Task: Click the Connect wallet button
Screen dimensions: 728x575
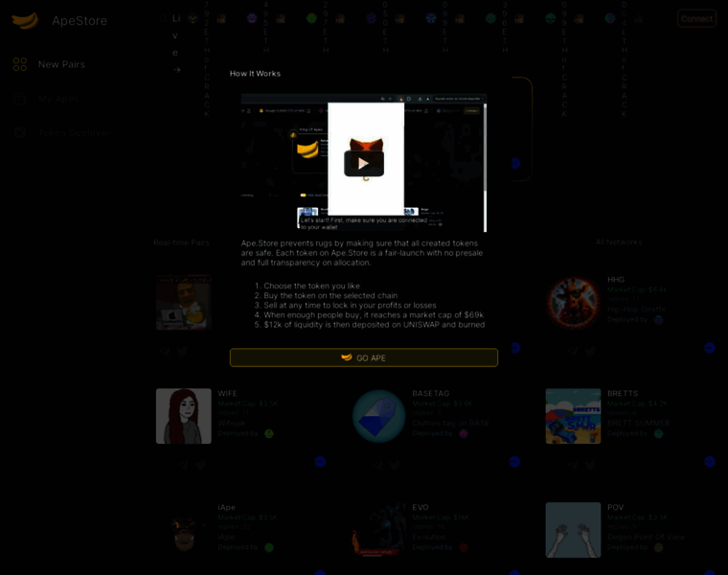Action: click(696, 18)
